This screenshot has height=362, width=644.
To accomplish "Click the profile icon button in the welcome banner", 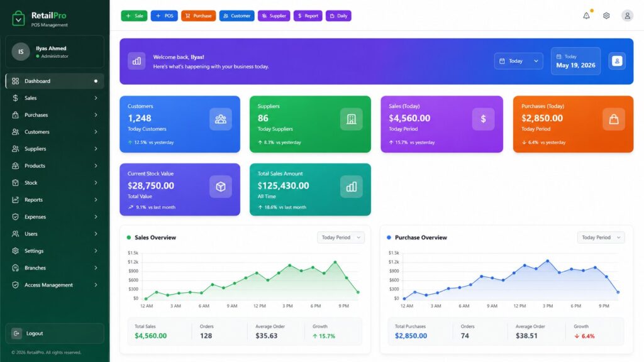I will pyautogui.click(x=617, y=61).
